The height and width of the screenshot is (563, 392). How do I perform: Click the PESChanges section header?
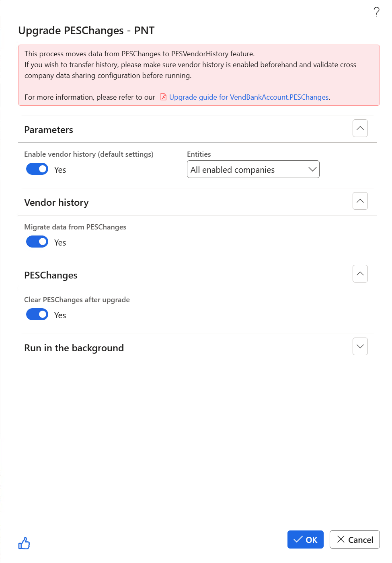point(51,275)
